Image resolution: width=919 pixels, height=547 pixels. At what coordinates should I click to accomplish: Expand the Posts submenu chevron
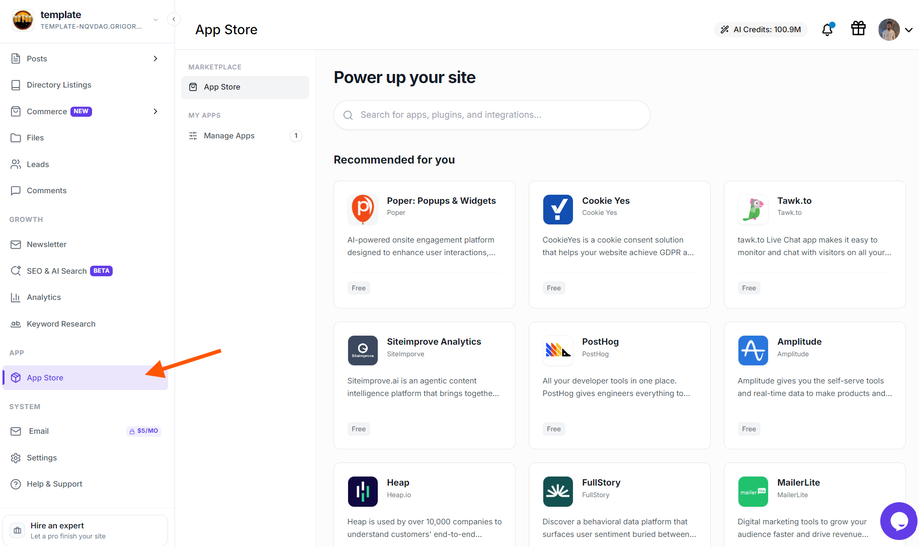tap(155, 59)
